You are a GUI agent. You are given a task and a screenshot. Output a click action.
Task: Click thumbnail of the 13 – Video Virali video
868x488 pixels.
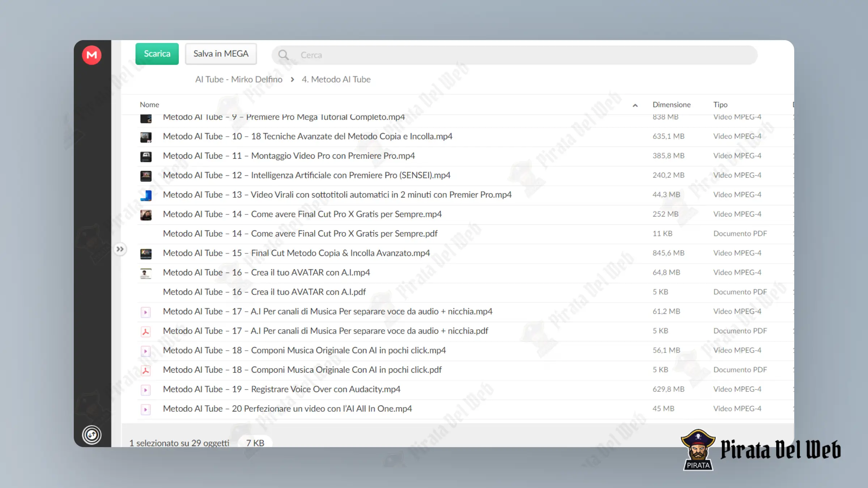(x=146, y=196)
